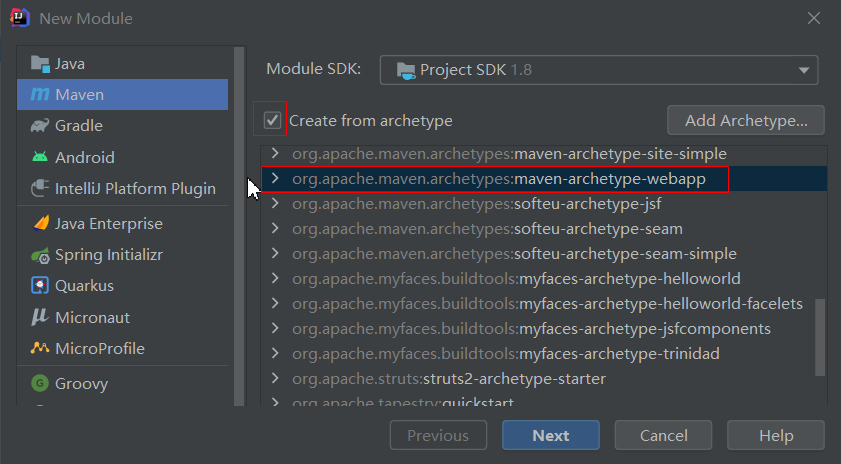
Task: Select IntelliJ Platform Plugin entry
Action: pos(122,188)
